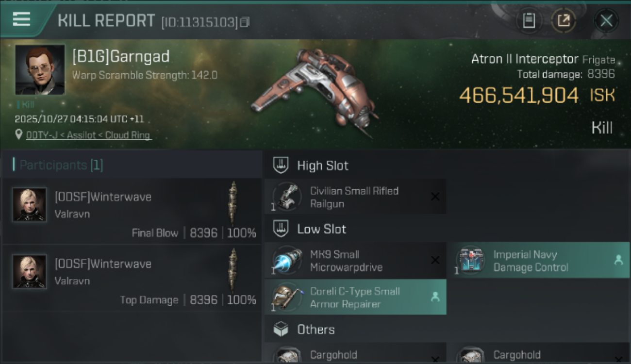Click Winterwave's portrait in Top Damage row
631x364 pixels.
click(x=30, y=272)
